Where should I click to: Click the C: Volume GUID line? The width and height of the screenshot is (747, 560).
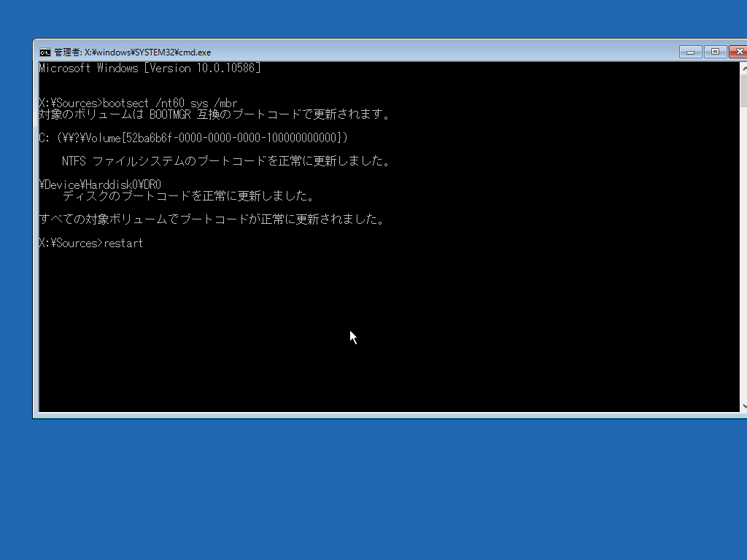tap(193, 138)
